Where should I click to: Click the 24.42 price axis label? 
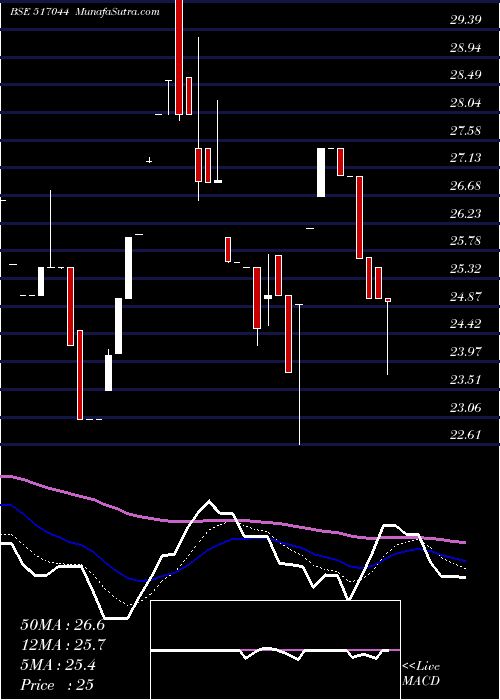click(x=465, y=324)
